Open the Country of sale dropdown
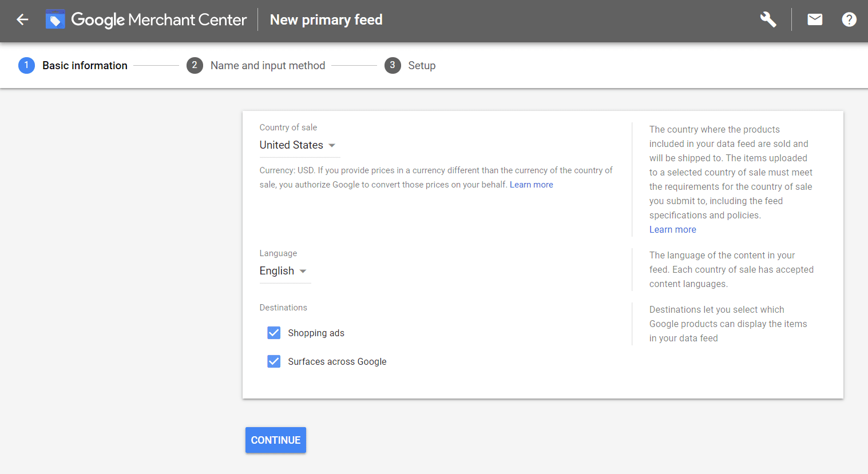This screenshot has height=474, width=868. tap(299, 145)
